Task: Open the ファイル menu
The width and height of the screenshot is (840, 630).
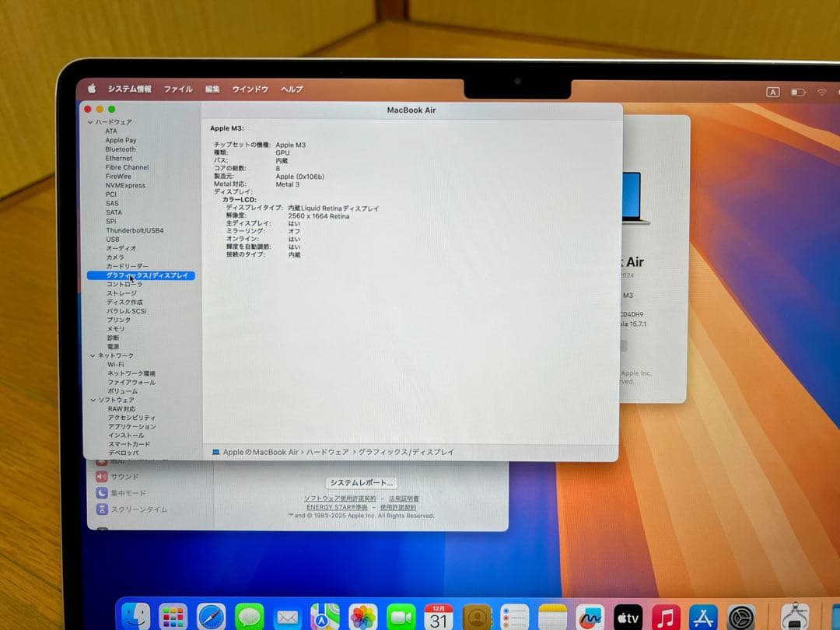Action: coord(178,89)
